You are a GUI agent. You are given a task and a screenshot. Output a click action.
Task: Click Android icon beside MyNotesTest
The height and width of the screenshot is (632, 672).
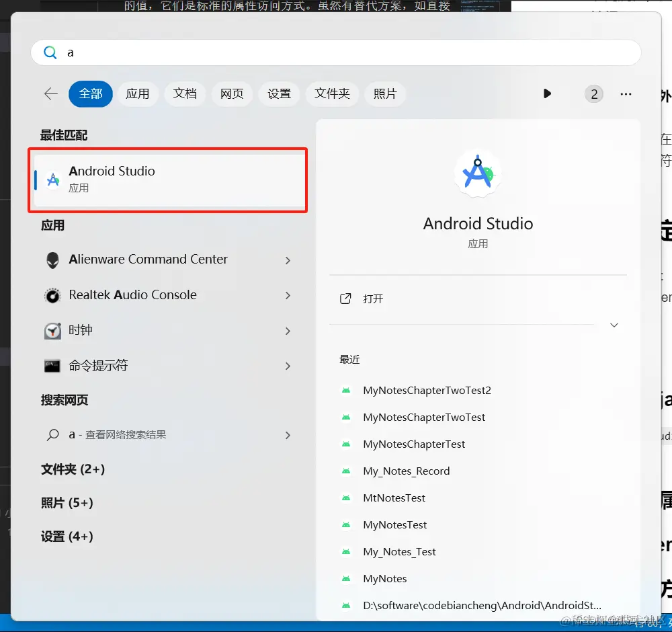[x=346, y=525]
